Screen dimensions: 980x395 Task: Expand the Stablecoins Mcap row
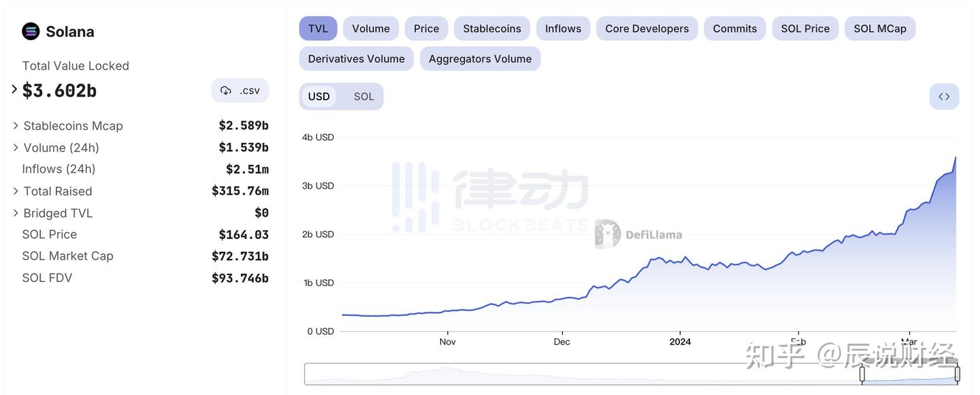[16, 126]
